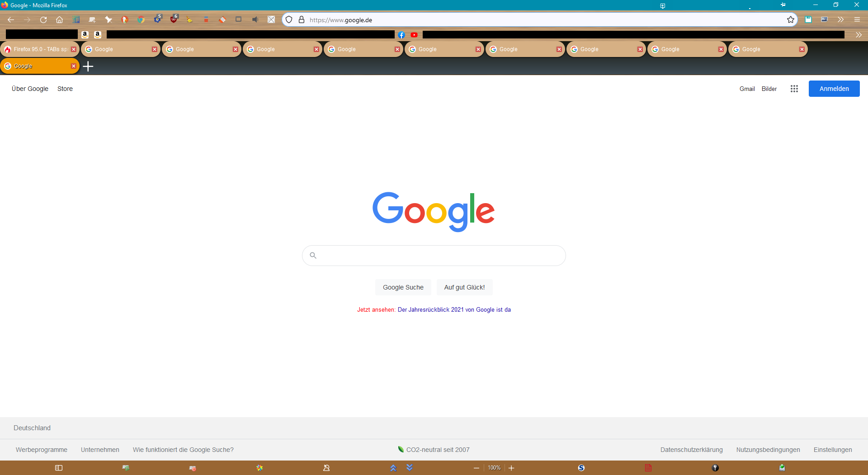Click the Anmelden sign-in button
The height and width of the screenshot is (475, 868).
pyautogui.click(x=834, y=89)
